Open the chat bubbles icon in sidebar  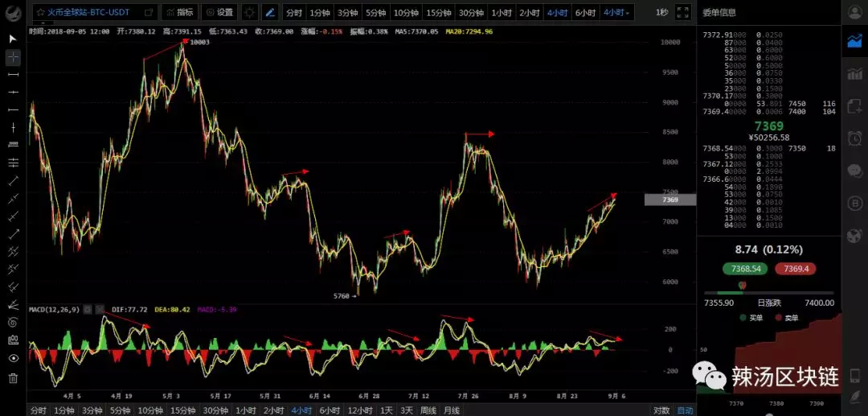coord(854,171)
